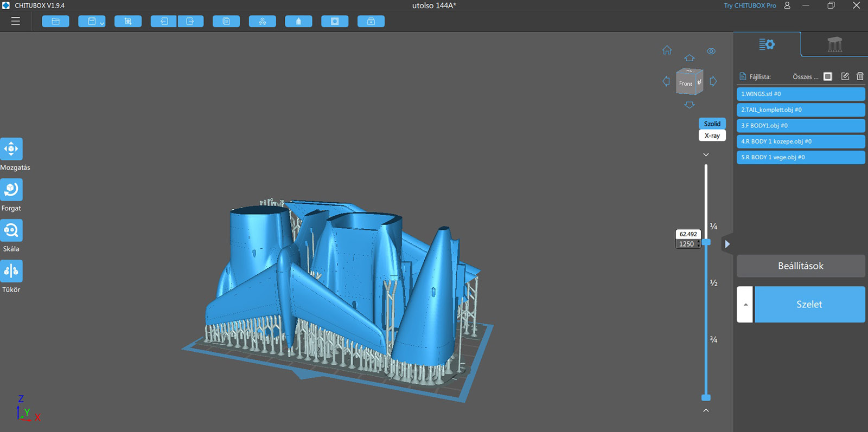Click the delete trash icon in file list
This screenshot has width=868, height=432.
(x=860, y=76)
